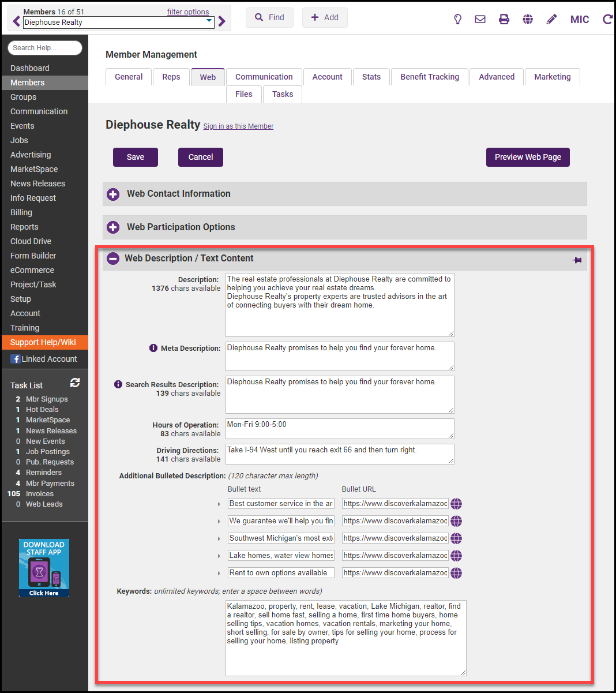Image resolution: width=616 pixels, height=693 pixels.
Task: Expand Web Contact Information section
Action: [x=113, y=194]
